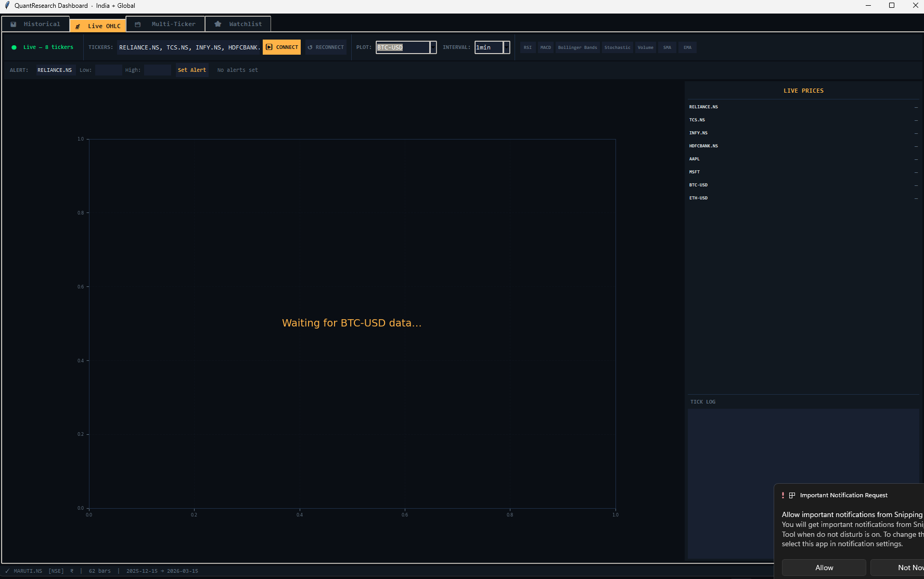The height and width of the screenshot is (579, 924).
Task: Click the Live OHLC tab icon
Action: [78, 26]
